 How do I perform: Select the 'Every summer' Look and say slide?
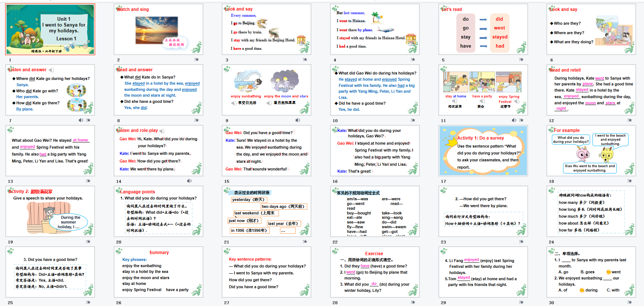point(267,29)
